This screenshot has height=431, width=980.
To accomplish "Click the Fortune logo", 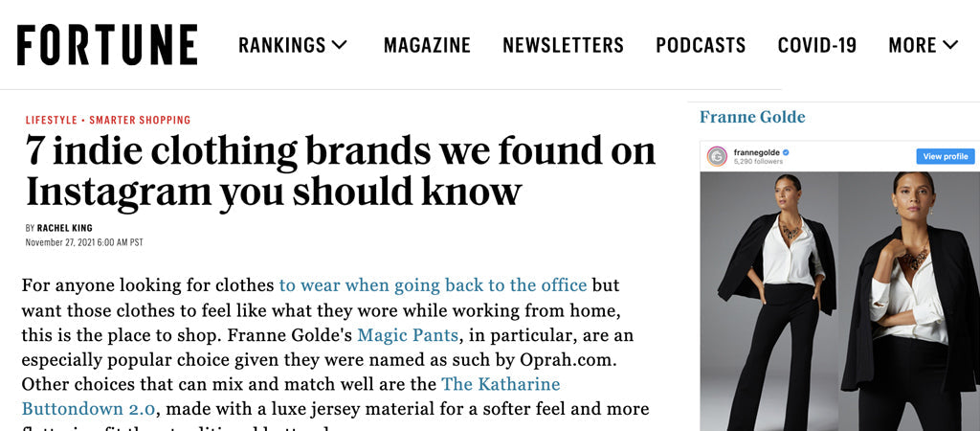I will coord(107,45).
